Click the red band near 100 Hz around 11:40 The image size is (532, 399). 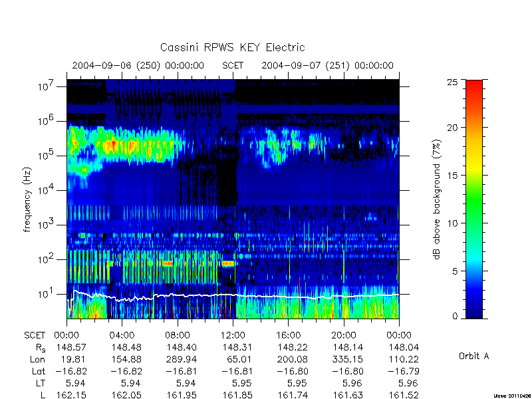point(228,263)
